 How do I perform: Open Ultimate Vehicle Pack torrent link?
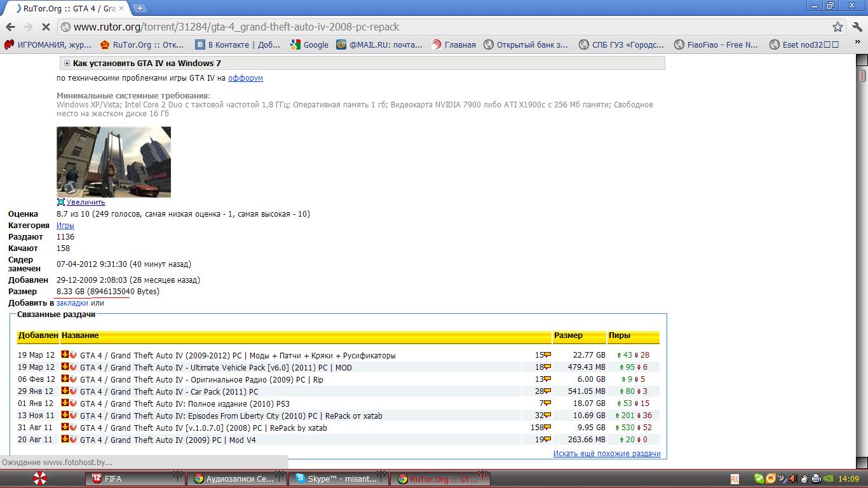coord(216,367)
